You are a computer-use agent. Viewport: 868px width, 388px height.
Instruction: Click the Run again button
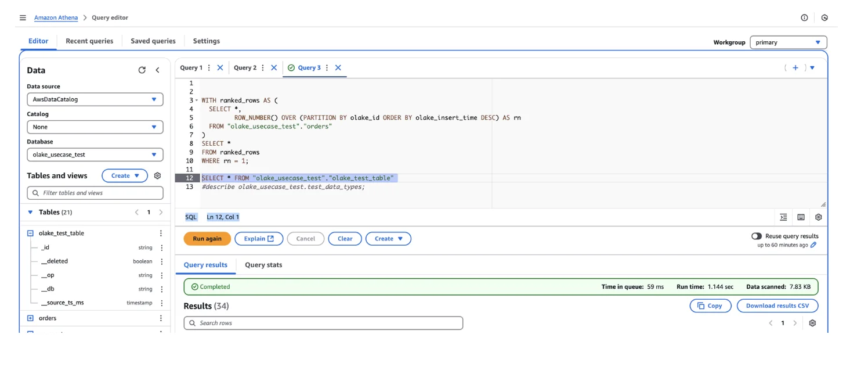207,239
